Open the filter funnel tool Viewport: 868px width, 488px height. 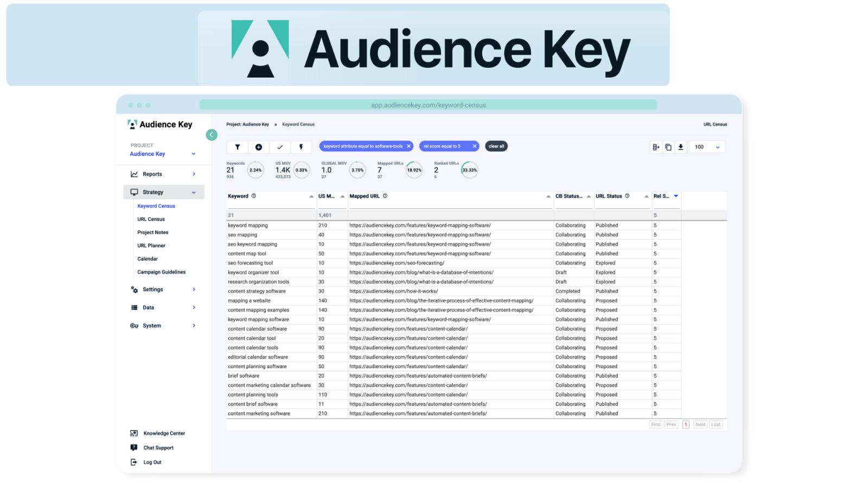237,147
